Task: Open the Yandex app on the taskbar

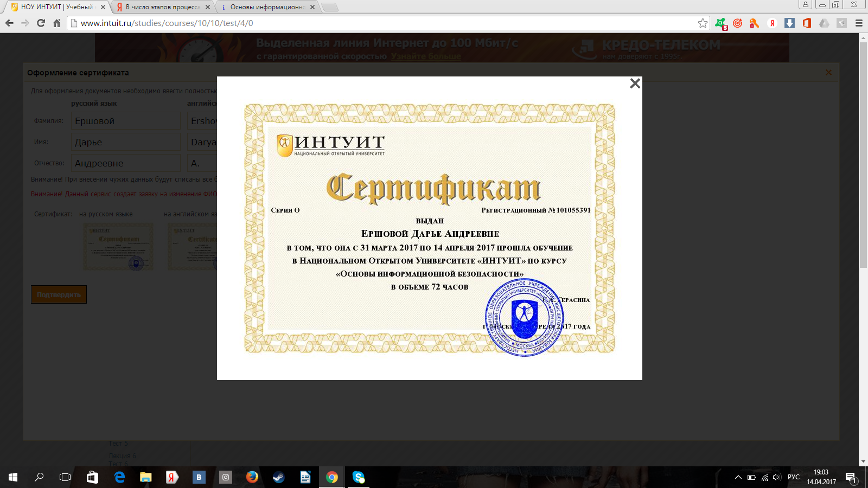Action: coord(173,477)
